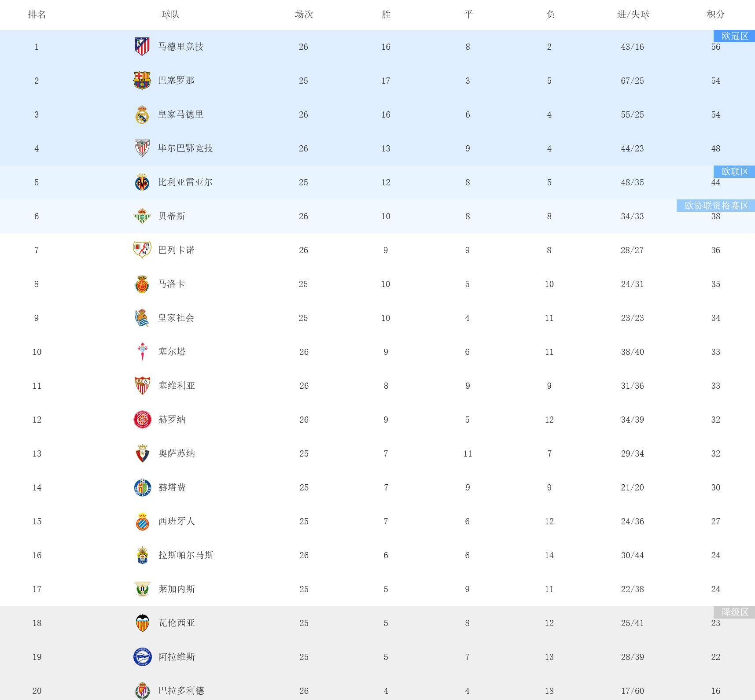Click the 降级区 zone label
This screenshot has width=755, height=700.
tap(734, 612)
